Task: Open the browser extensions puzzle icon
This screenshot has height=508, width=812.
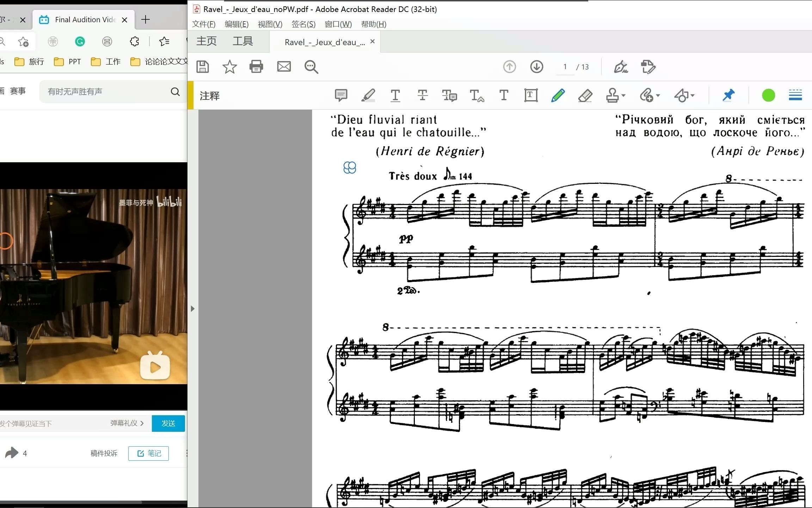Action: pos(134,42)
